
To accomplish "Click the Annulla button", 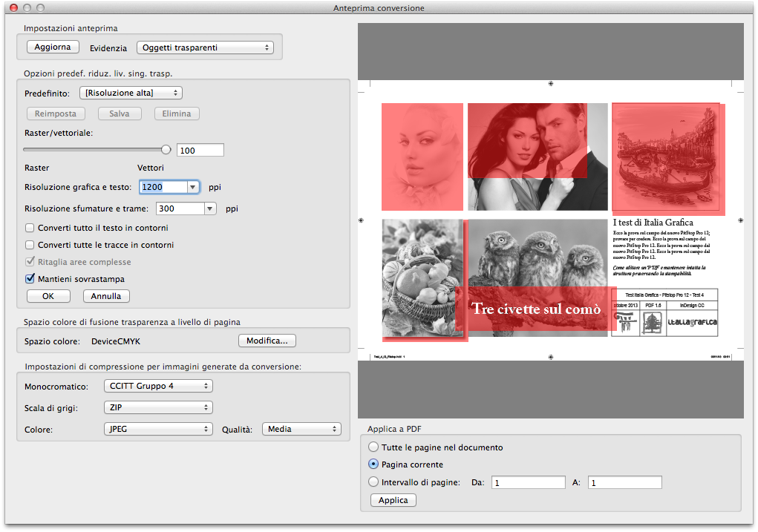I will click(x=106, y=296).
